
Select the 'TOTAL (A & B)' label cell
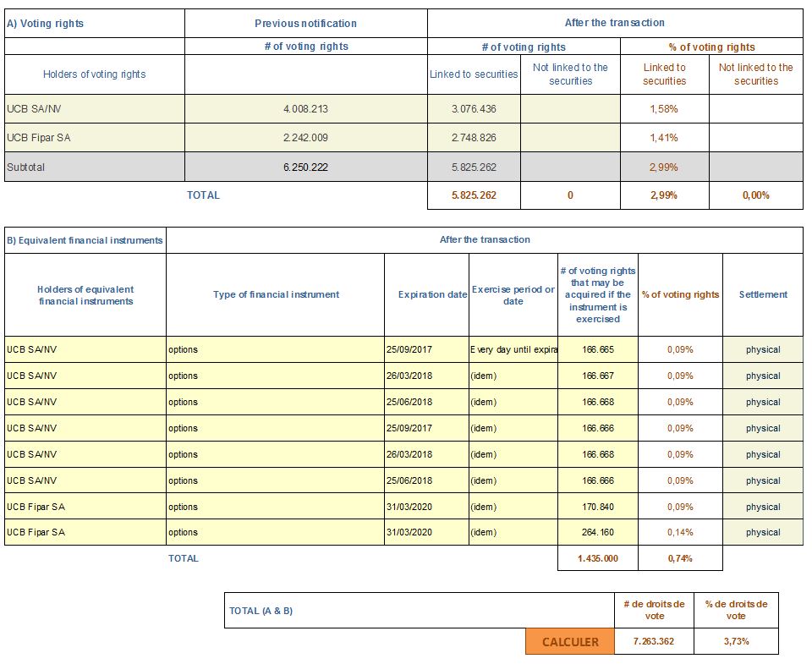[x=420, y=611]
